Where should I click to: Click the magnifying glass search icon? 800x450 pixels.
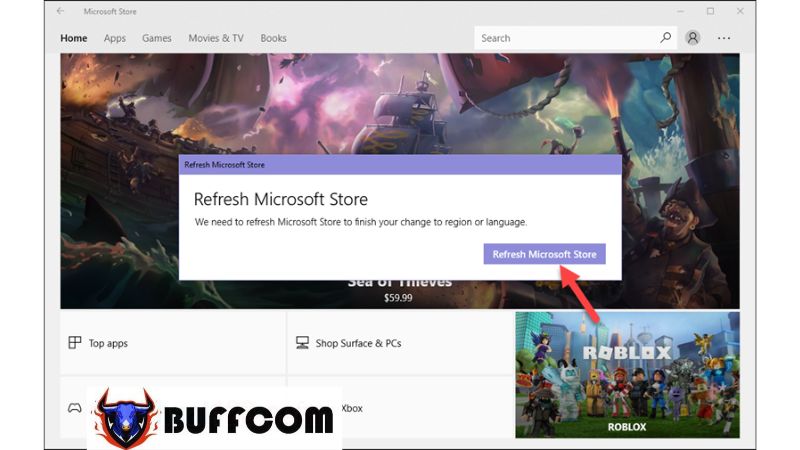click(x=665, y=38)
